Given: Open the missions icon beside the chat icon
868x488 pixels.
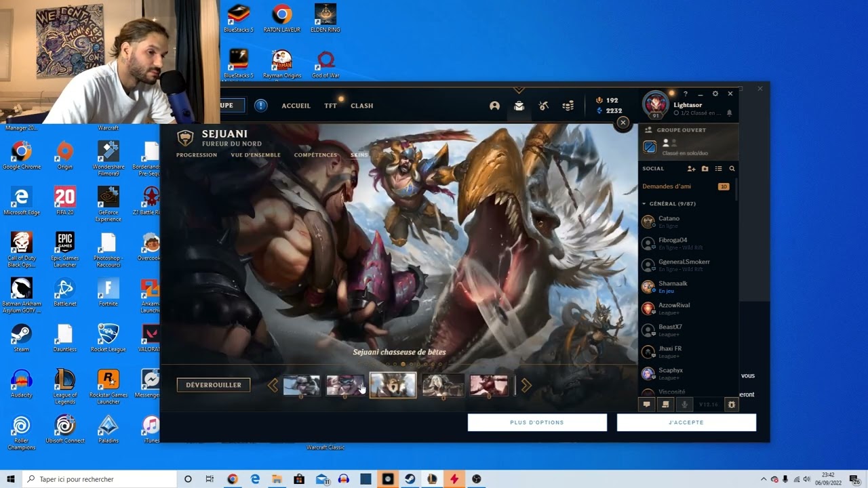Looking at the screenshot, I should (665, 405).
